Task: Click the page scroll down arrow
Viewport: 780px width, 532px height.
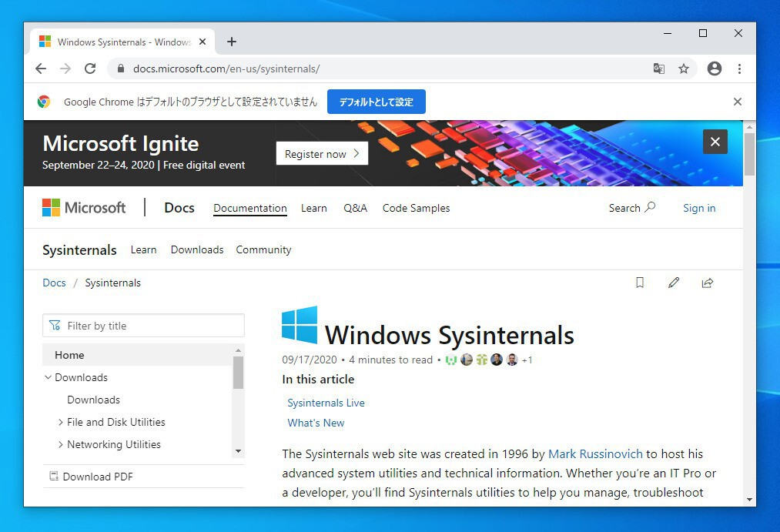Action: click(x=749, y=500)
